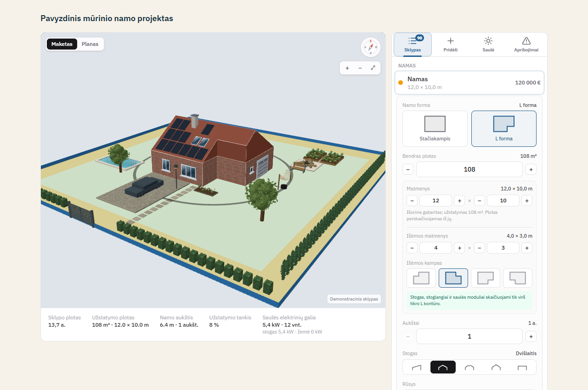The image size is (588, 390).
Task: Click the Išėmos field showing 4
Action: [x=436, y=248]
